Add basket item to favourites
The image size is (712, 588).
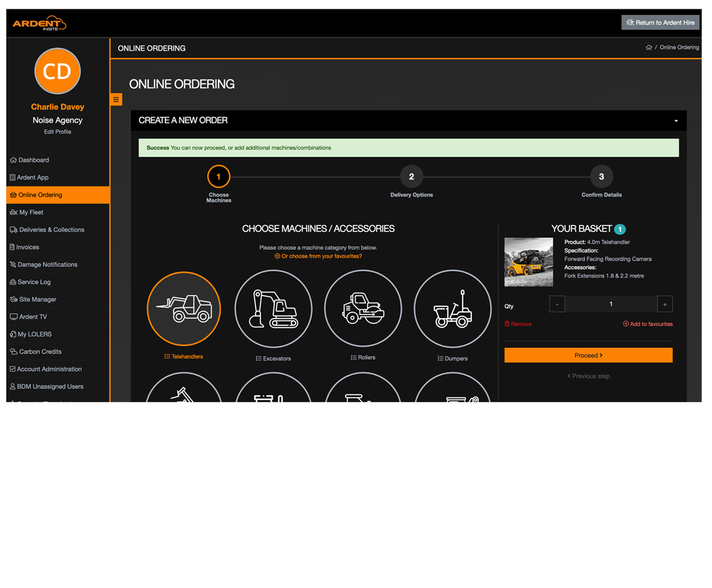(647, 324)
